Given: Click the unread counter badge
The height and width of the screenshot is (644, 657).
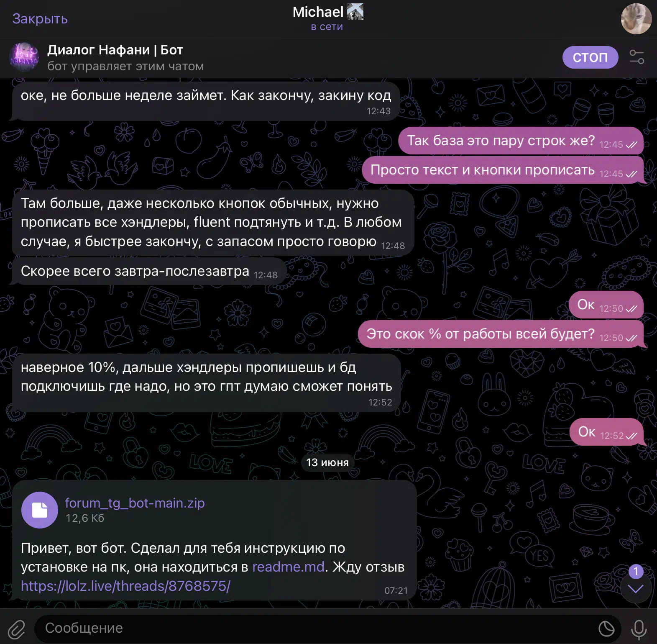Looking at the screenshot, I should [x=636, y=571].
